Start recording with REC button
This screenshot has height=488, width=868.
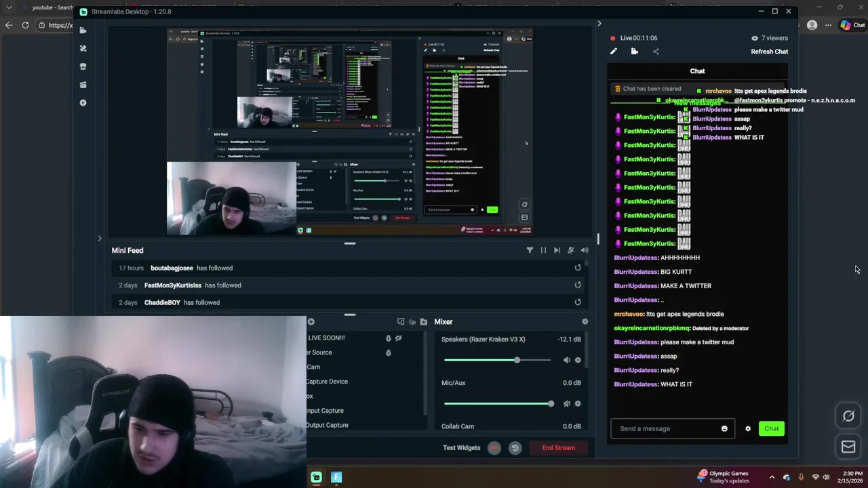[494, 448]
